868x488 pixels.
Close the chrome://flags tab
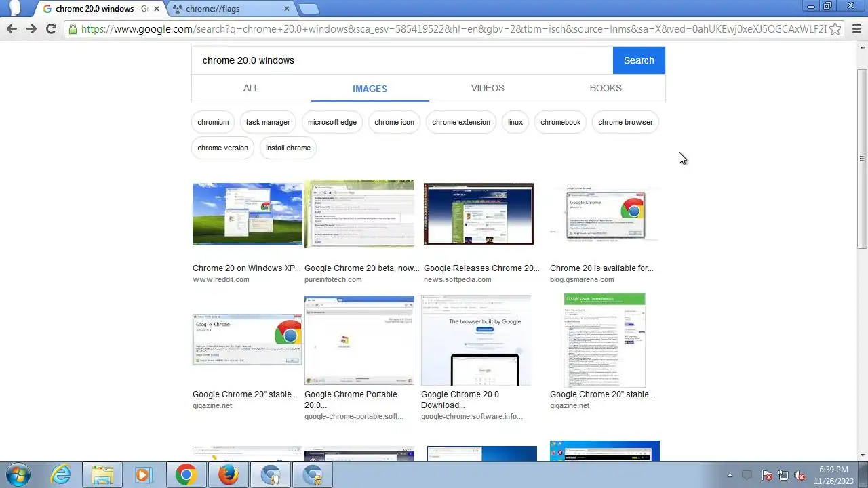tap(287, 9)
